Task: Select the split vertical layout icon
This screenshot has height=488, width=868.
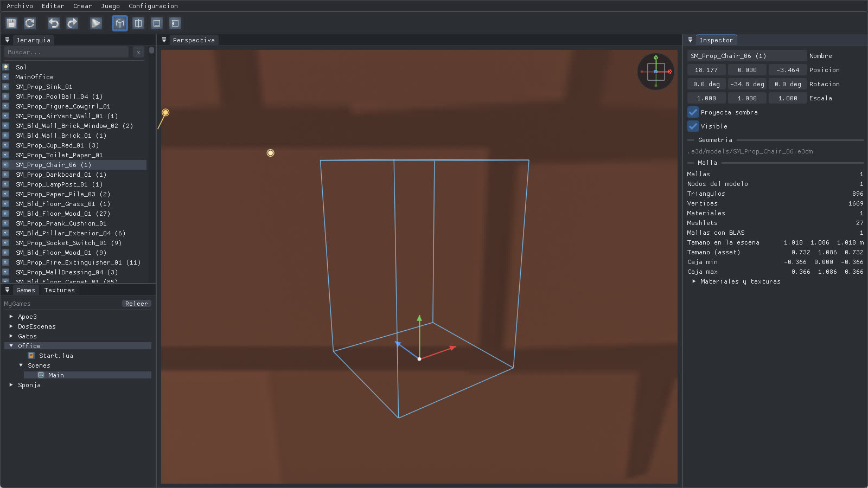Action: click(x=138, y=23)
